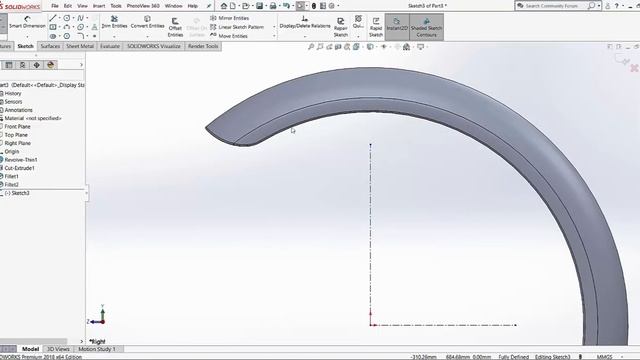Click the Save icon
This screenshot has width=640, height=360.
click(259, 6)
